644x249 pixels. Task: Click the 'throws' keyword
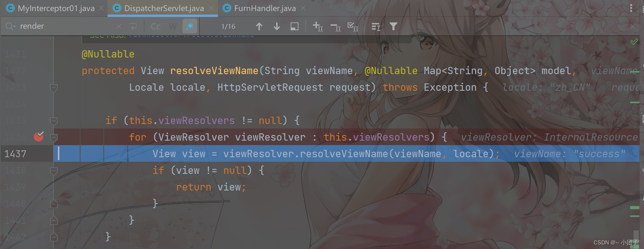point(400,87)
